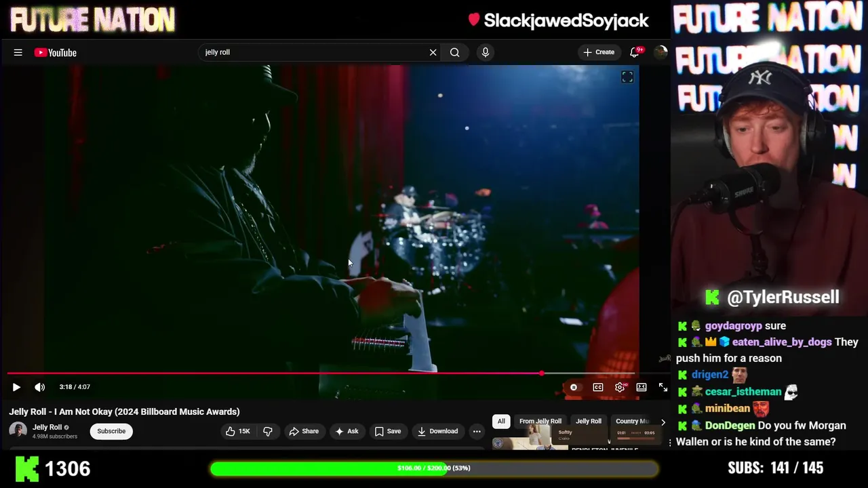Open the YouTube guide hamburger menu
This screenshot has width=868, height=488.
(18, 52)
